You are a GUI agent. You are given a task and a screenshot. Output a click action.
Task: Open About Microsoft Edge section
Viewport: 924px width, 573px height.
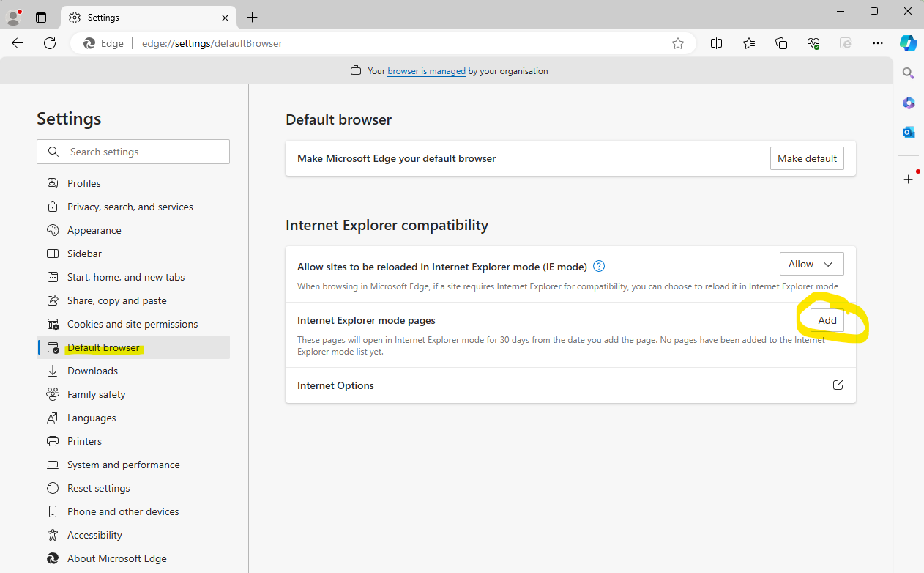pyautogui.click(x=133, y=558)
